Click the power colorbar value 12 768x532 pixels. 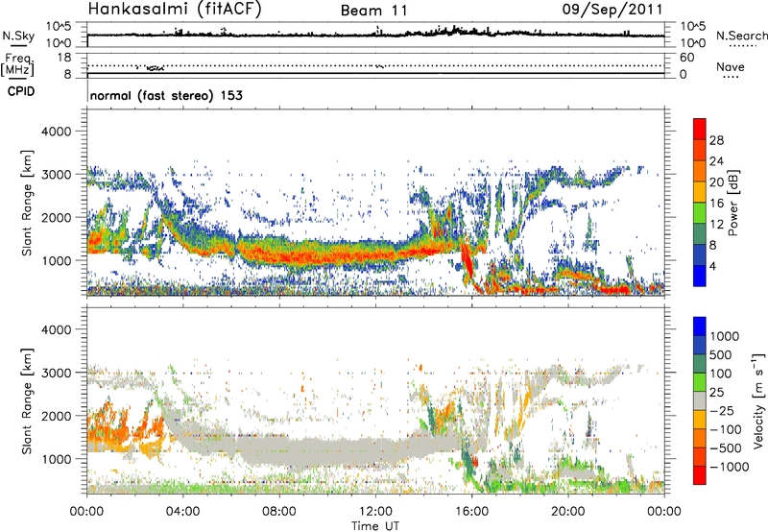click(x=716, y=225)
